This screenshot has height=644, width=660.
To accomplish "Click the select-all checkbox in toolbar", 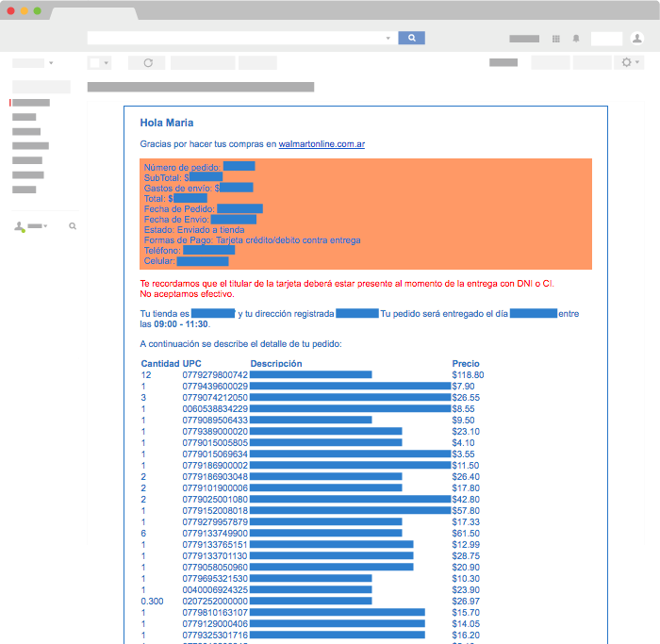I will tap(95, 63).
